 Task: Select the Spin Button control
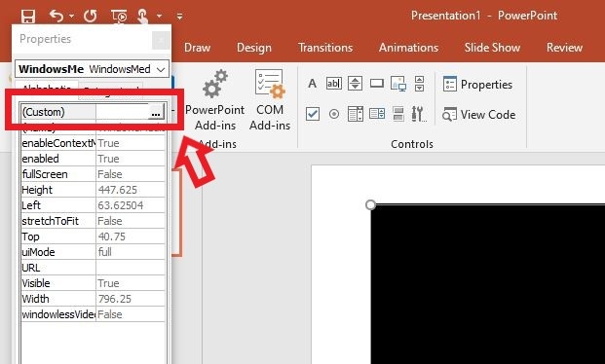click(355, 84)
